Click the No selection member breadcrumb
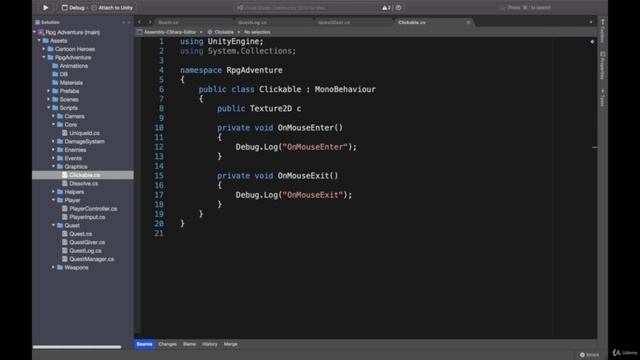 pos(257,32)
